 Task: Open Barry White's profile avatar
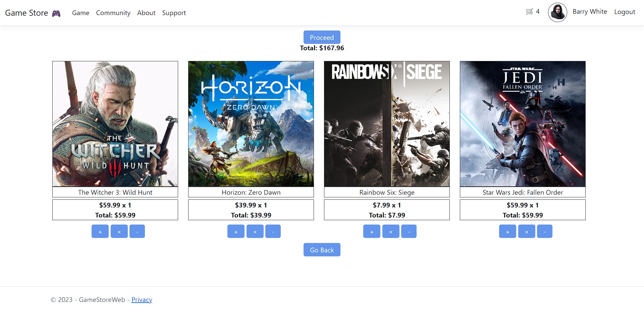(557, 12)
